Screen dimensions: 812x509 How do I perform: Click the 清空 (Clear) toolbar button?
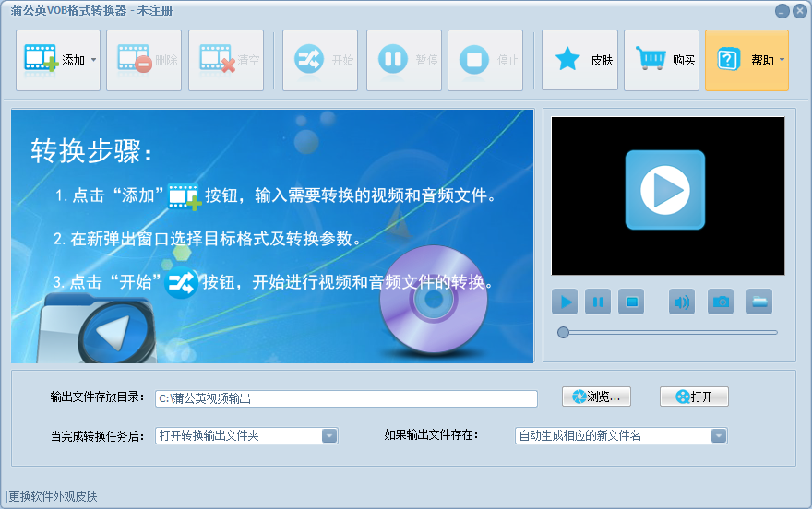click(226, 61)
